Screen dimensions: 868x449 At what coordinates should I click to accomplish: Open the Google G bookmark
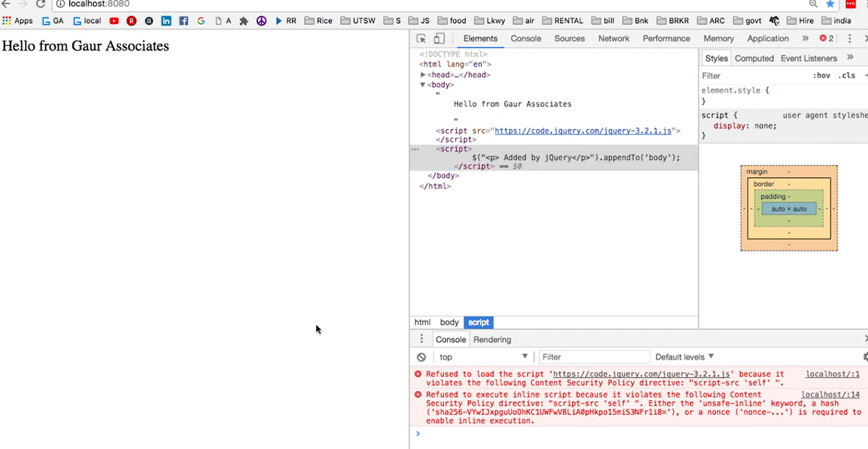tap(201, 21)
